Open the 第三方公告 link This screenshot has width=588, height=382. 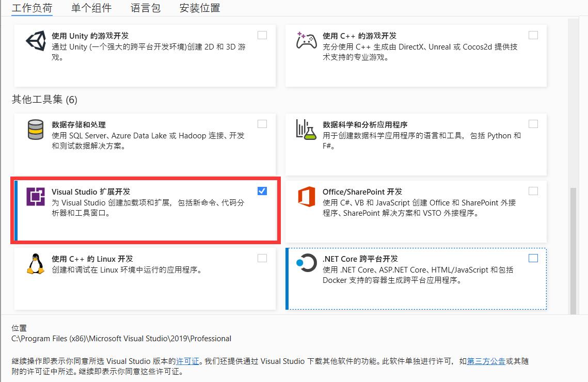(x=486, y=361)
